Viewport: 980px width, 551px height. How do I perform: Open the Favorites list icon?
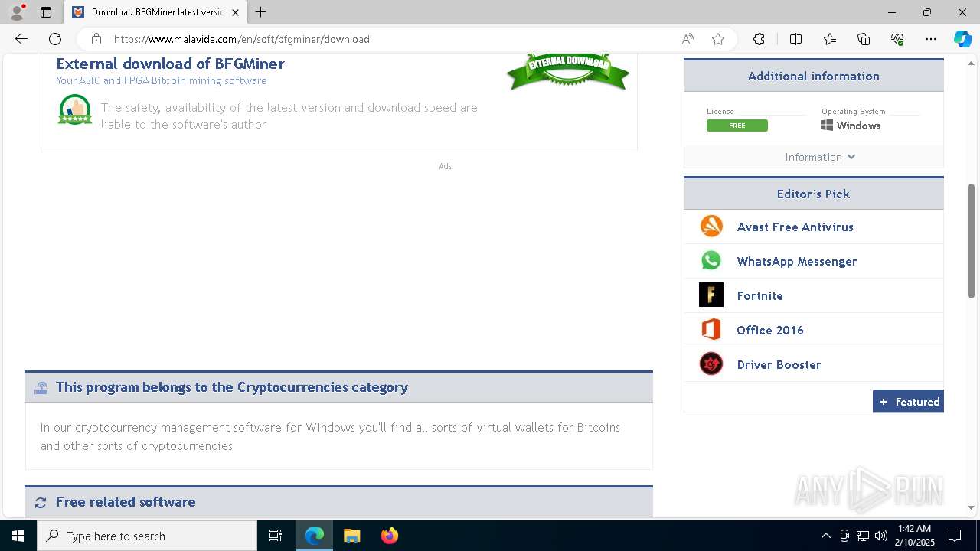(x=830, y=39)
